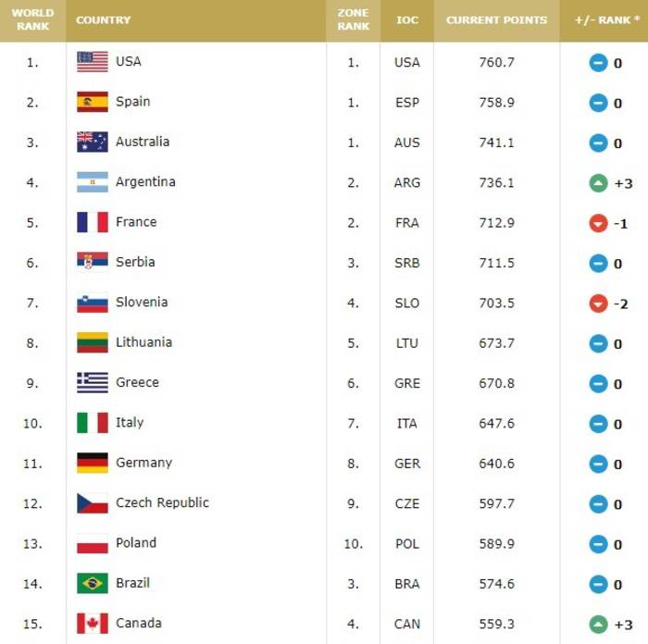This screenshot has height=644, width=648.
Task: Open the Germany country link
Action: point(143,463)
